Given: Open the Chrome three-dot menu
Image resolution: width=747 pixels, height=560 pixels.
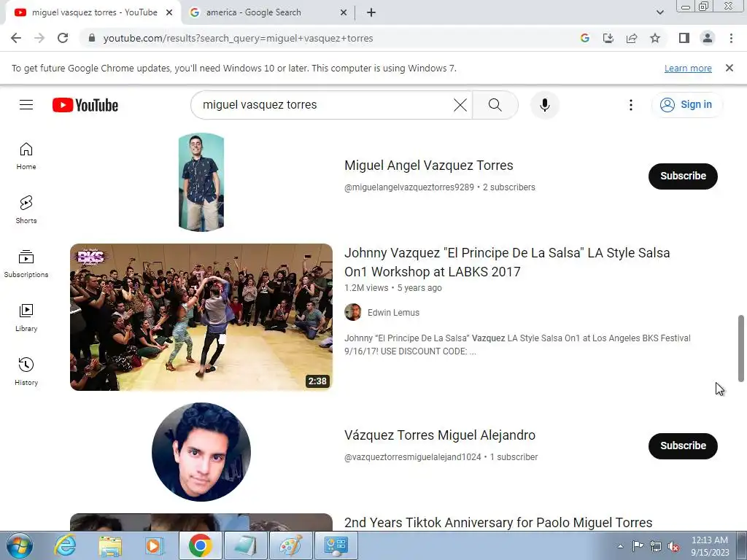Looking at the screenshot, I should pos(731,38).
